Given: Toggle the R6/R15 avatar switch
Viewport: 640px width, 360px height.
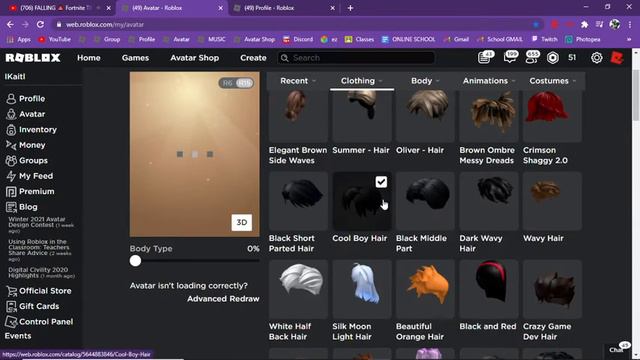Looking at the screenshot, I should pos(236,83).
